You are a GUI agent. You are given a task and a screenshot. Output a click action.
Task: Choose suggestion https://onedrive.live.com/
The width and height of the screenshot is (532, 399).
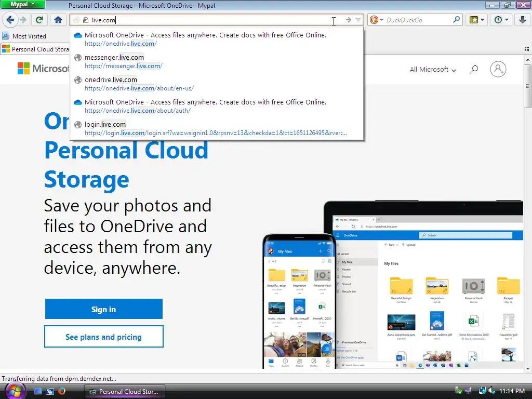pyautogui.click(x=217, y=39)
